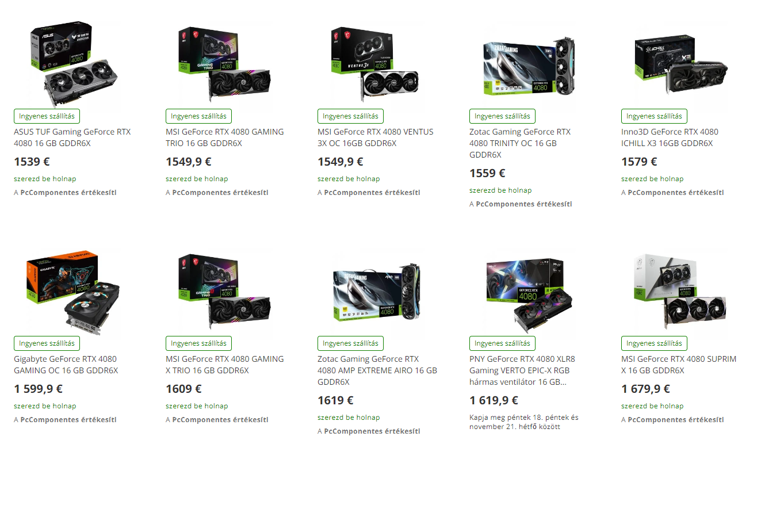The height and width of the screenshot is (532, 761).
Task: Click the Inno3D RTX 4080 ICHILL X3 title
Action: (x=670, y=137)
